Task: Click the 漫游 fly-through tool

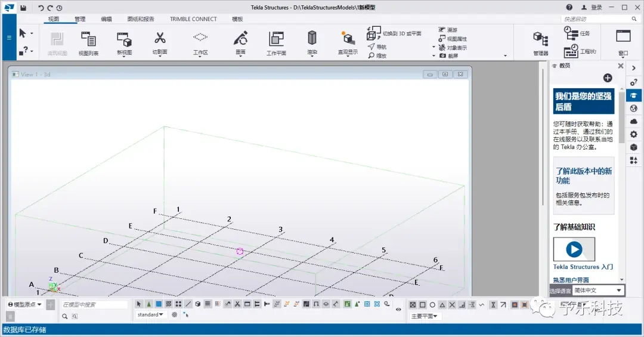Action: tap(448, 30)
